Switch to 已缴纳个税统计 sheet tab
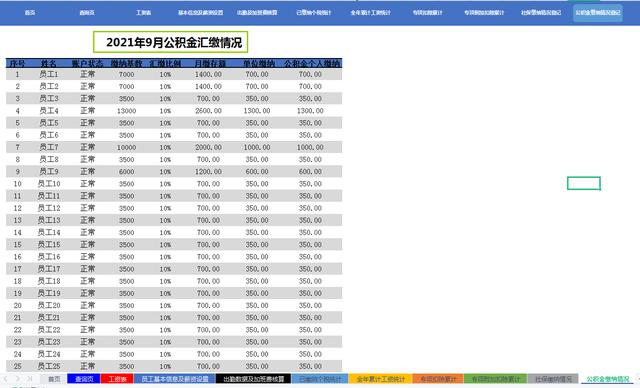This screenshot has width=640, height=388. coord(320,379)
